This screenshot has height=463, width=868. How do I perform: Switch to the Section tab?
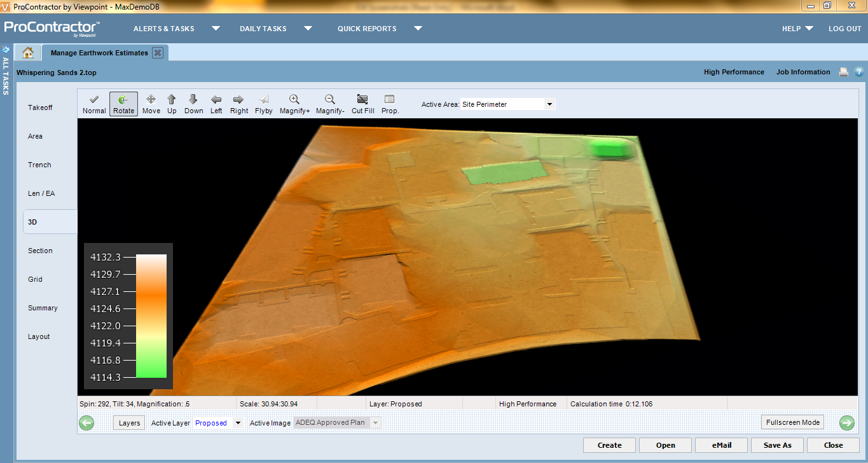40,251
